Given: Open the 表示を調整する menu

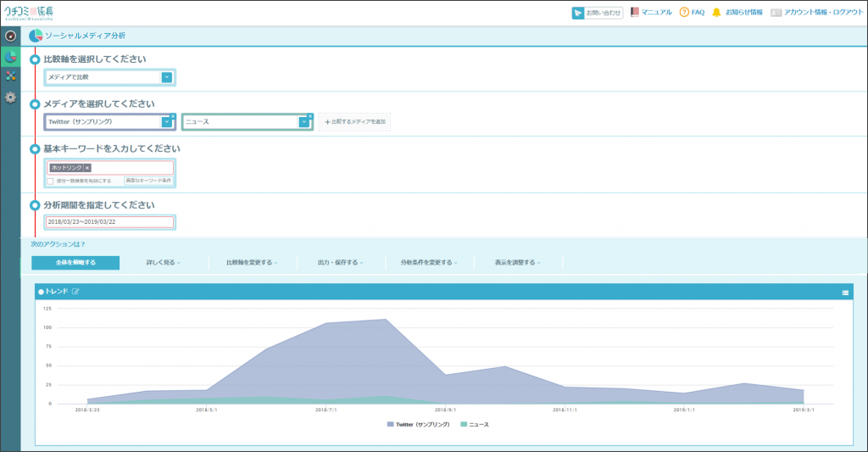Looking at the screenshot, I should tap(518, 263).
